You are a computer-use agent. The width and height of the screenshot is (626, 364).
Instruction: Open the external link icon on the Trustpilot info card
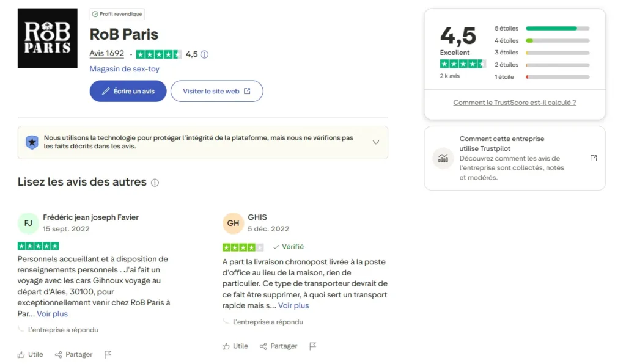click(x=593, y=158)
